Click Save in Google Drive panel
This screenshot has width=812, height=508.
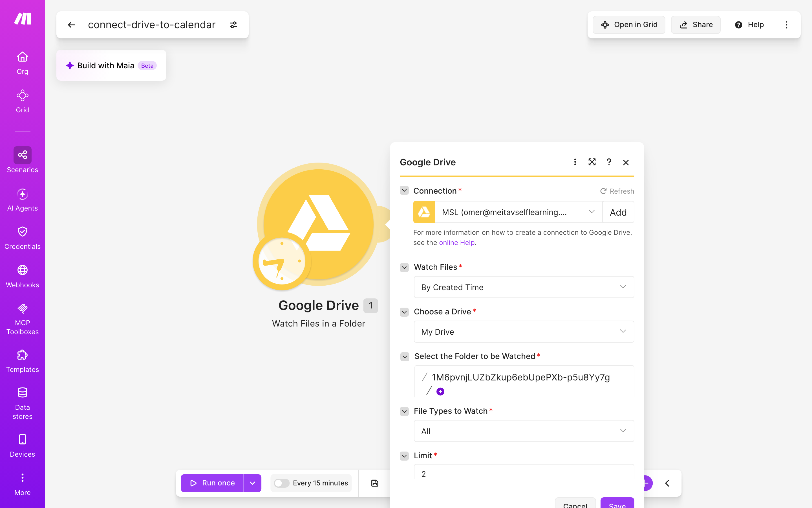pyautogui.click(x=617, y=503)
